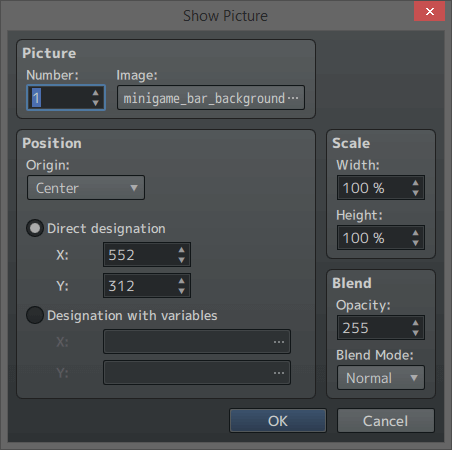The width and height of the screenshot is (452, 450).
Task: Open the image selector minigame_bar_background
Action: coord(211,98)
